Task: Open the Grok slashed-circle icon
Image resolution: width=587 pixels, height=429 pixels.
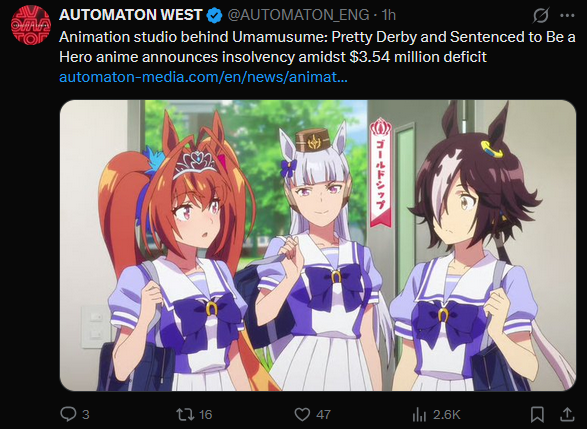Action: 541,15
